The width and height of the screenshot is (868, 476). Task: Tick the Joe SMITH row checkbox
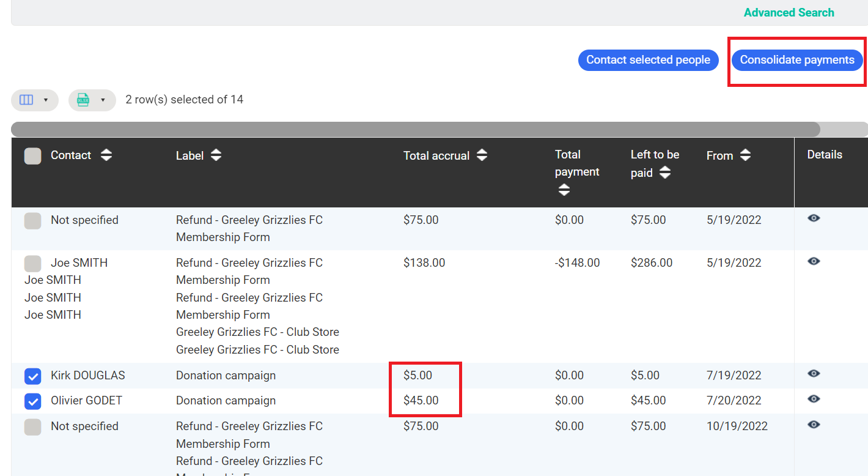(x=33, y=264)
